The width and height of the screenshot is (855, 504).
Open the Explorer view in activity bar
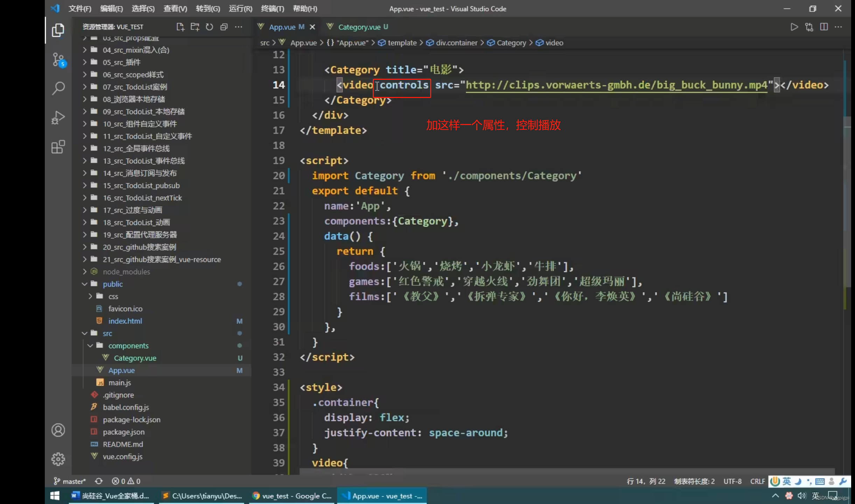[58, 30]
